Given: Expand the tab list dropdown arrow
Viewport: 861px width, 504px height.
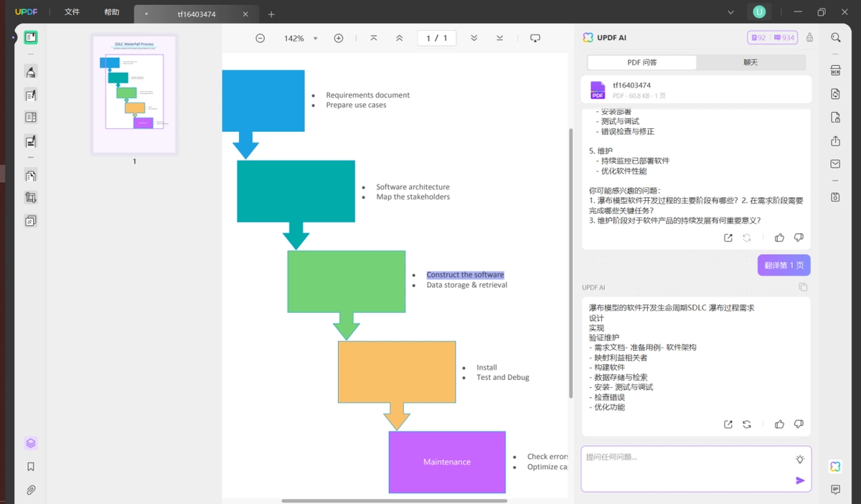Looking at the screenshot, I should click(x=146, y=14).
